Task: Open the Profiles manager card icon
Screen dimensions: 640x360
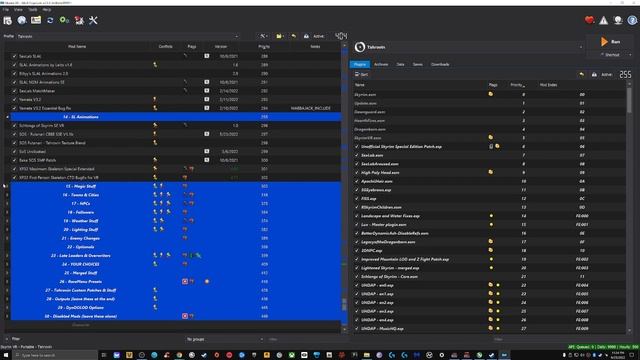Action: coord(36,20)
